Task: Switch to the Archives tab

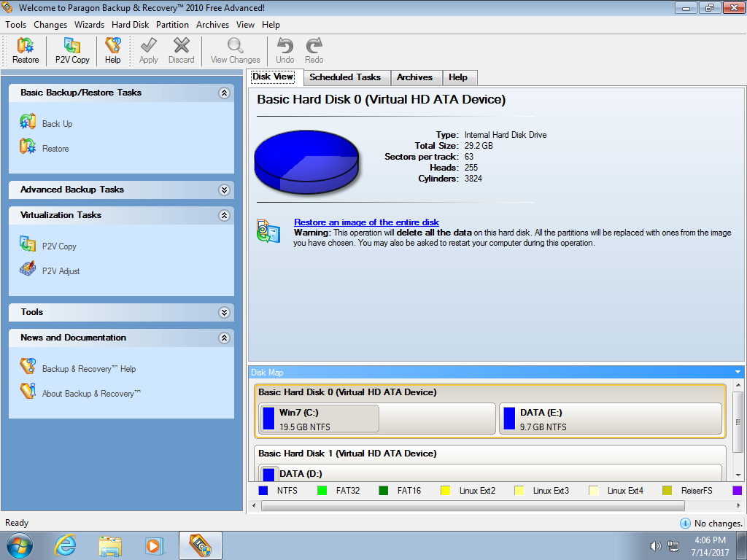Action: 414,77
